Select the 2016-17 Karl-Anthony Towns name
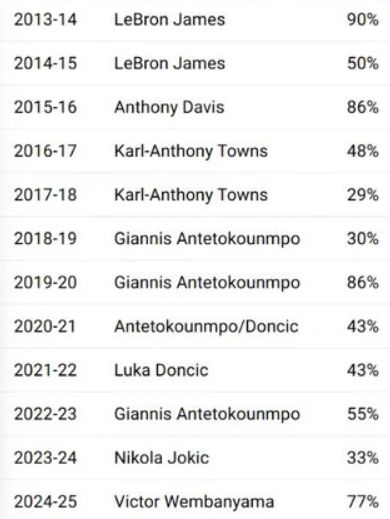Screen dimensions: 390x519 pyautogui.click(x=191, y=152)
